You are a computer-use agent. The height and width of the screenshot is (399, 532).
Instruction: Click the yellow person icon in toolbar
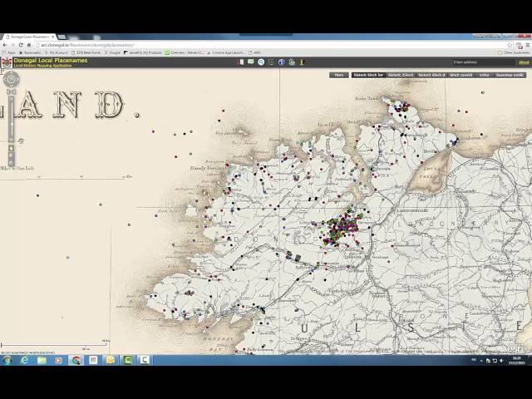click(x=302, y=62)
